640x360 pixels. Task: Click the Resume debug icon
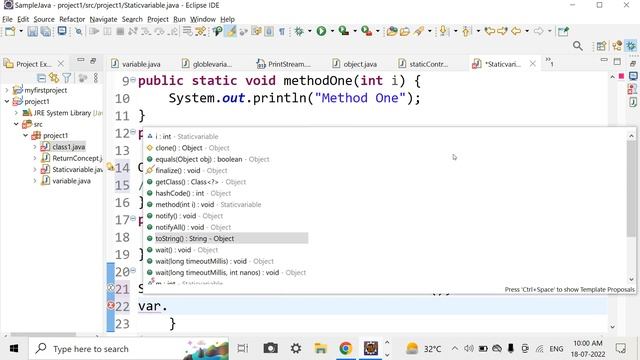pos(94,31)
